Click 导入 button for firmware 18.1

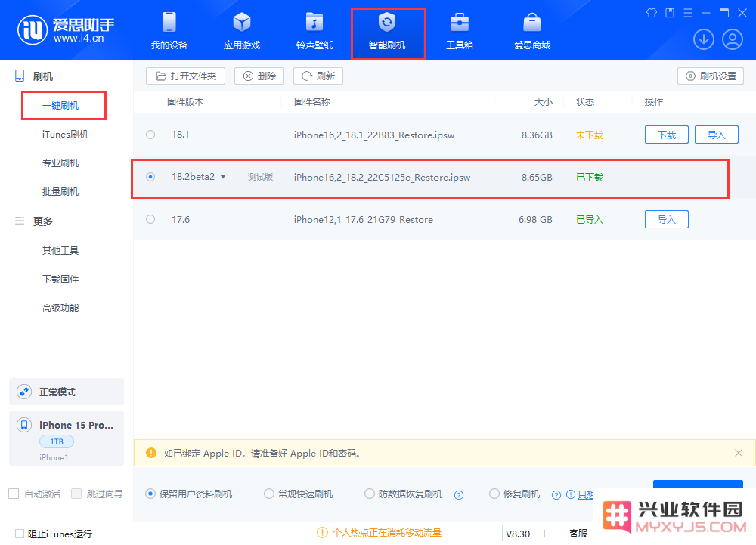(717, 135)
